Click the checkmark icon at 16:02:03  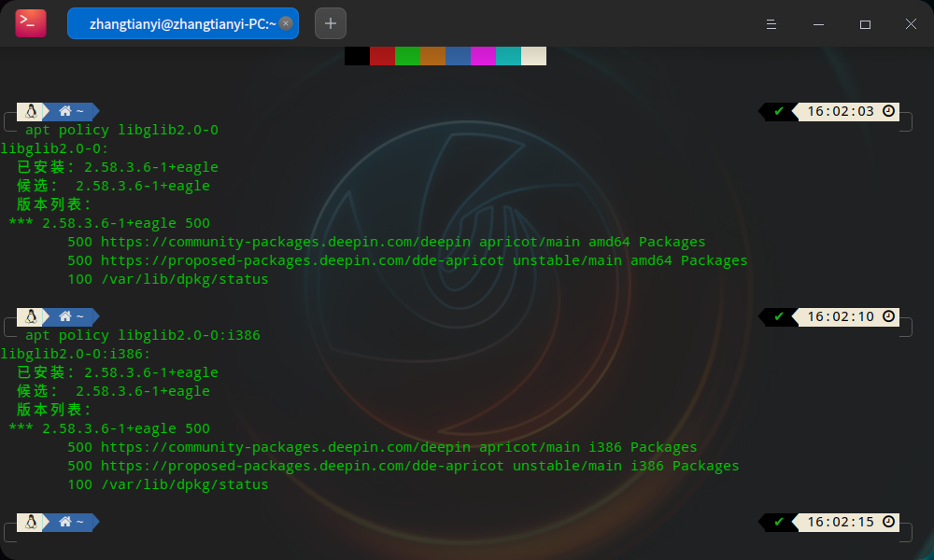778,111
